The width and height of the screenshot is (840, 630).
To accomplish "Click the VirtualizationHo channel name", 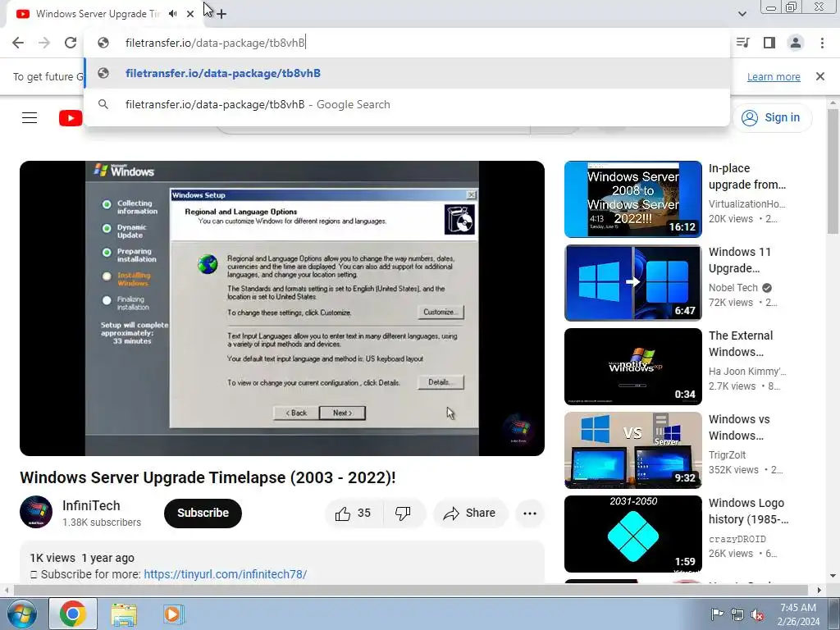I will pos(746,204).
